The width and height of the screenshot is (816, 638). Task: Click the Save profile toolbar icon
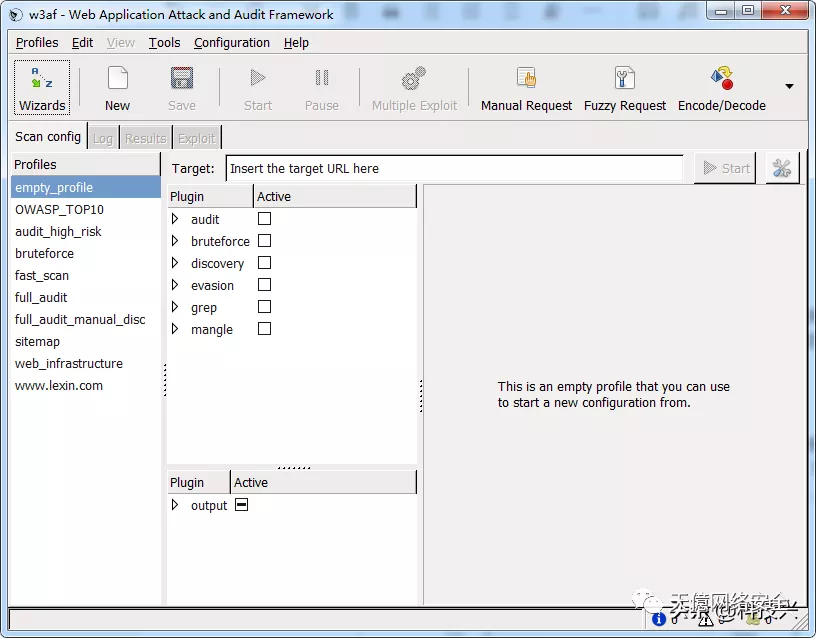(x=182, y=78)
